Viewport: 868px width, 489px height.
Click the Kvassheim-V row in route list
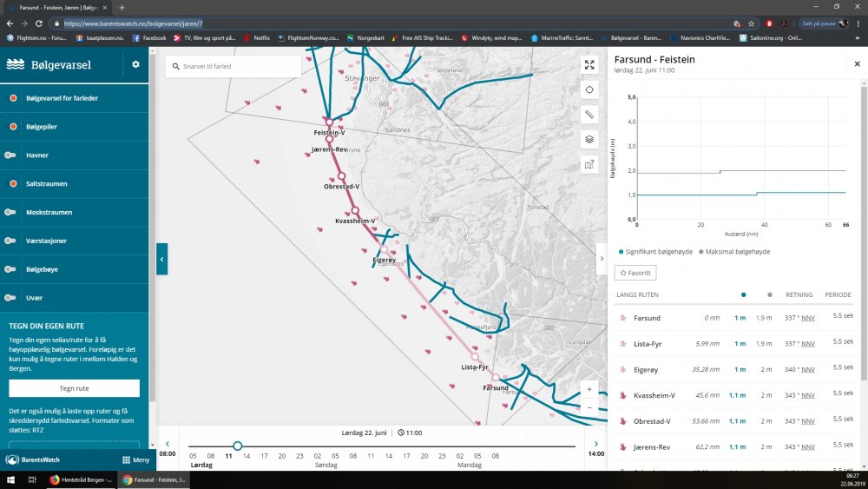click(734, 395)
